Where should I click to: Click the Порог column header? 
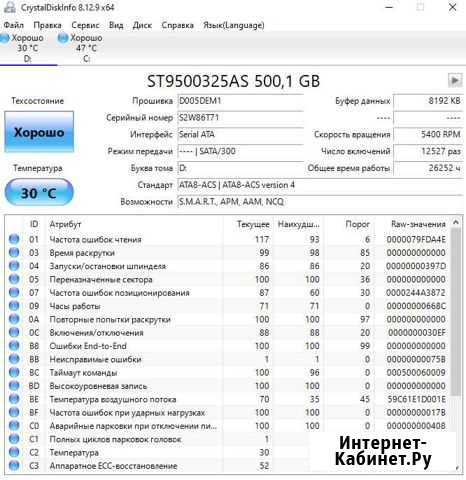point(349,224)
